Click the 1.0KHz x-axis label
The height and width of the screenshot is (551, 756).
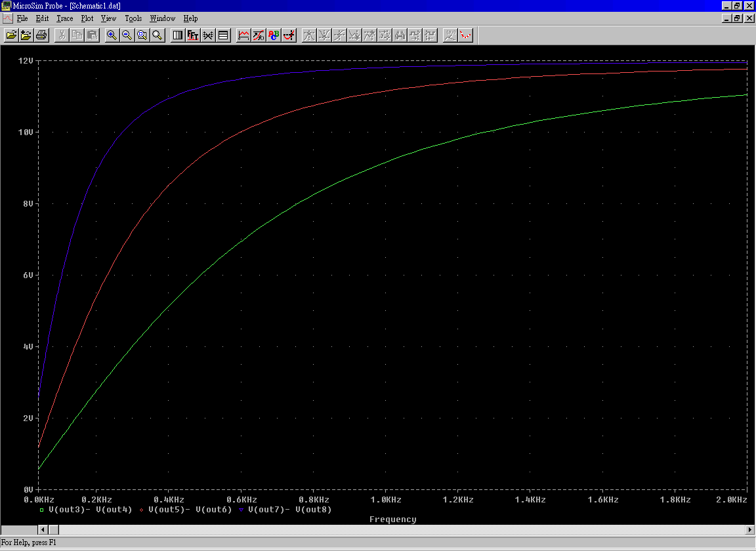pos(385,500)
